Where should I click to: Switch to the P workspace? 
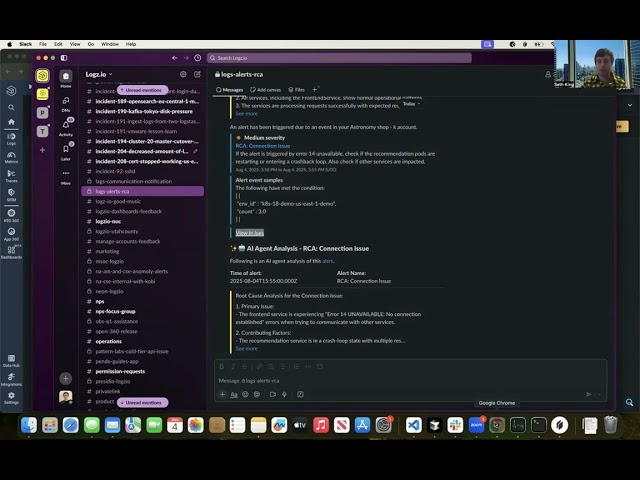[42, 113]
